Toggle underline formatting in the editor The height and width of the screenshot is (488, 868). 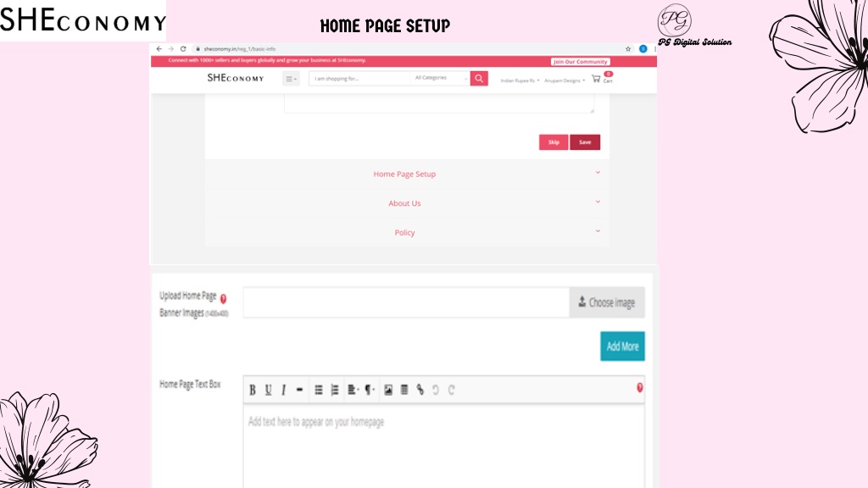[x=268, y=390]
